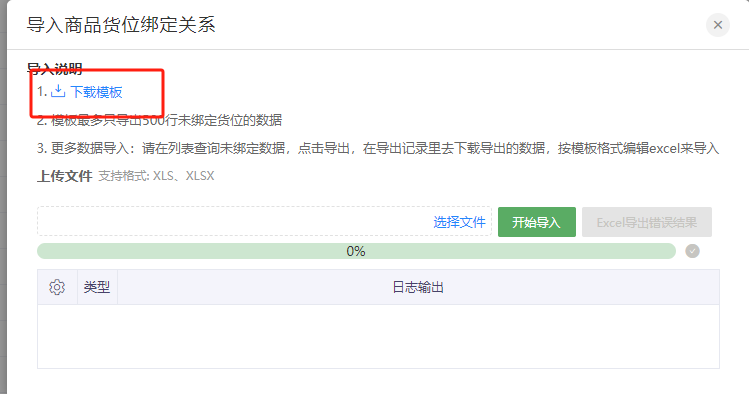Click the grey check circle after progress bar

[692, 251]
